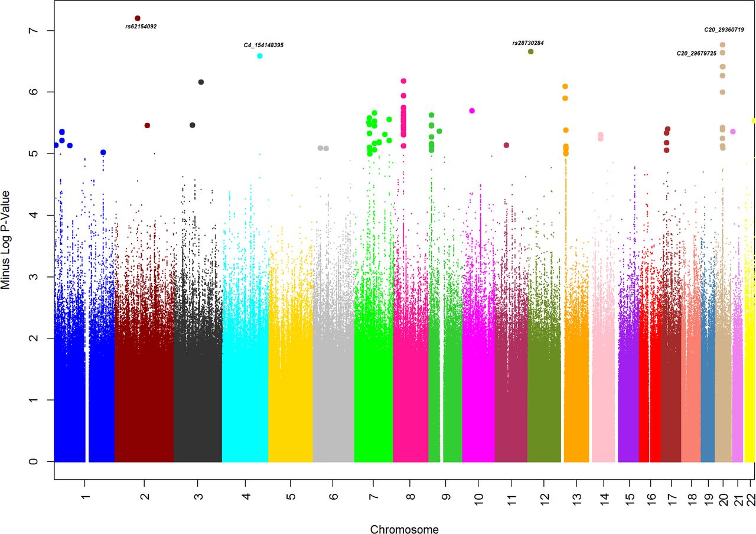Click y-axis tick label 4

pyautogui.click(x=34, y=215)
